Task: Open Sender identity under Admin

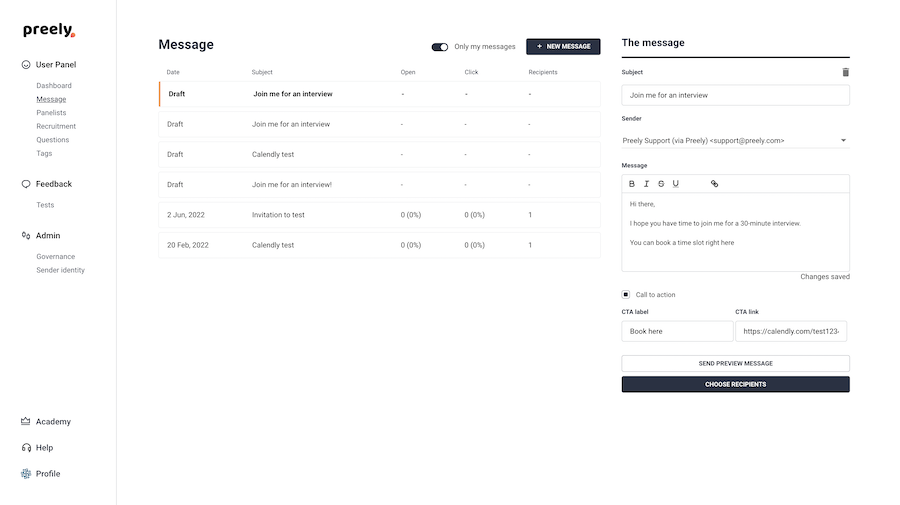Action: click(60, 270)
